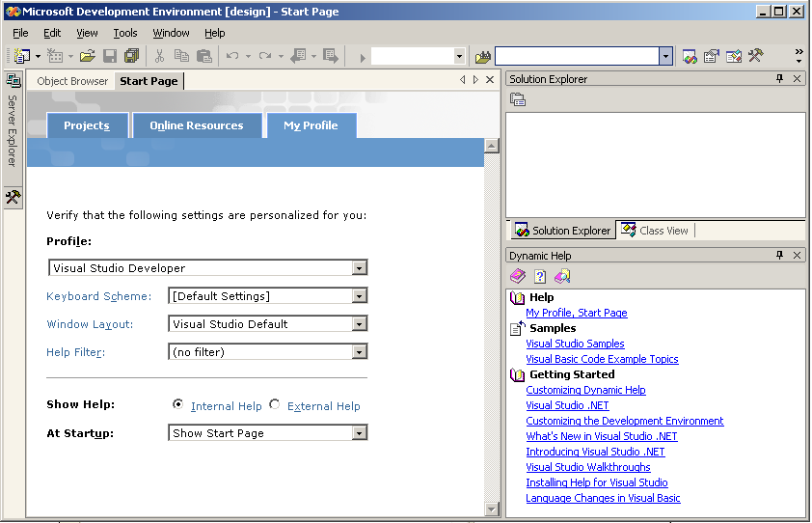Open the My Profile, Start Page link
The height and width of the screenshot is (523, 812).
577,313
